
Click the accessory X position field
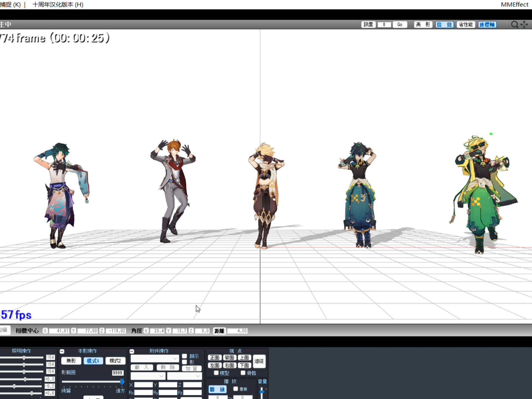(x=143, y=385)
